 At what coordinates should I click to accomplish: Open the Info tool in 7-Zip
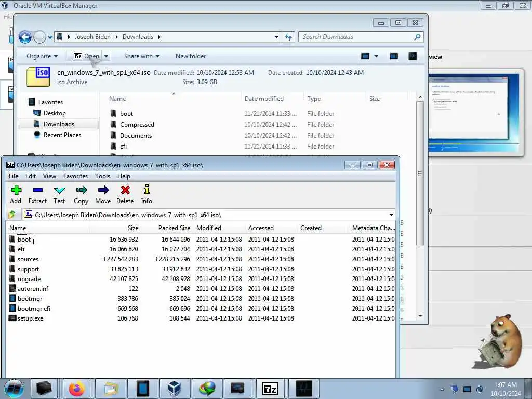click(x=147, y=194)
